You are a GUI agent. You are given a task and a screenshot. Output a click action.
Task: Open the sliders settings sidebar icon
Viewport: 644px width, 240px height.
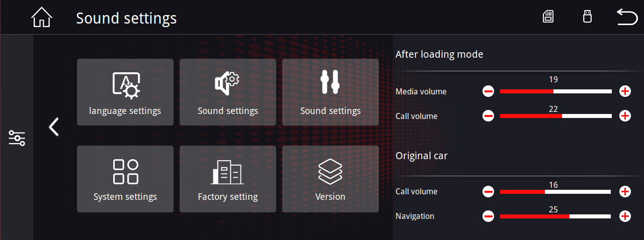tap(17, 138)
